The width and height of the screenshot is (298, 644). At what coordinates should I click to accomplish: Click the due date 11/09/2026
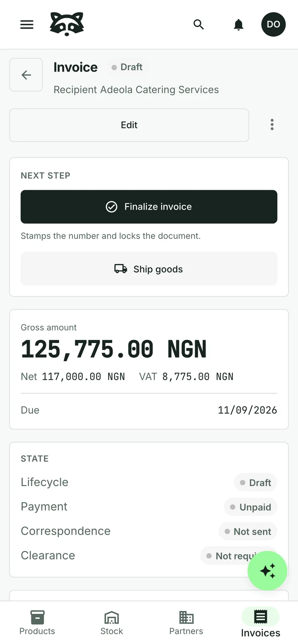pos(248,410)
